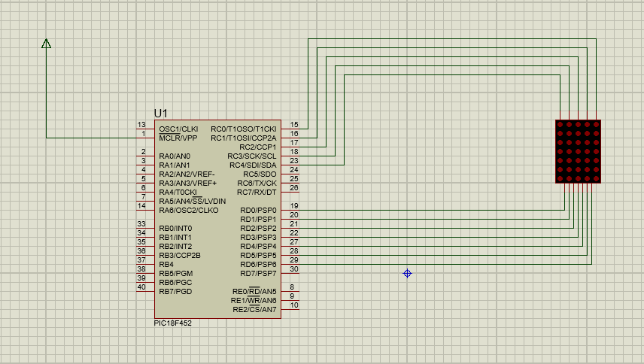This screenshot has width=644, height=364.
Task: Click pin RB5/PGM label
Action: click(x=176, y=273)
